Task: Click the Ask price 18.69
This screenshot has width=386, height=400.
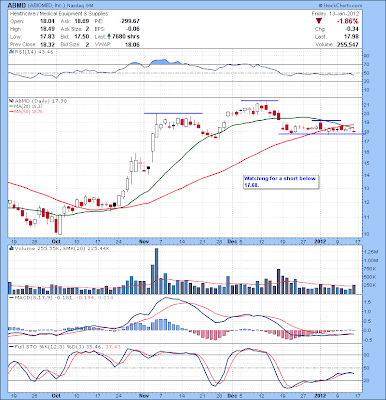Action: tap(83, 21)
